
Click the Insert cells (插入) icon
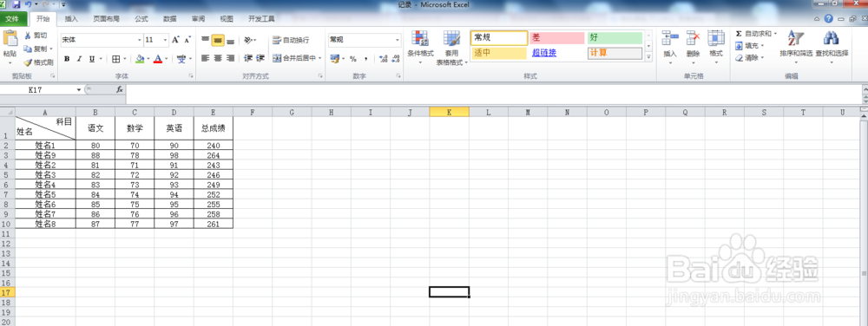coord(670,39)
